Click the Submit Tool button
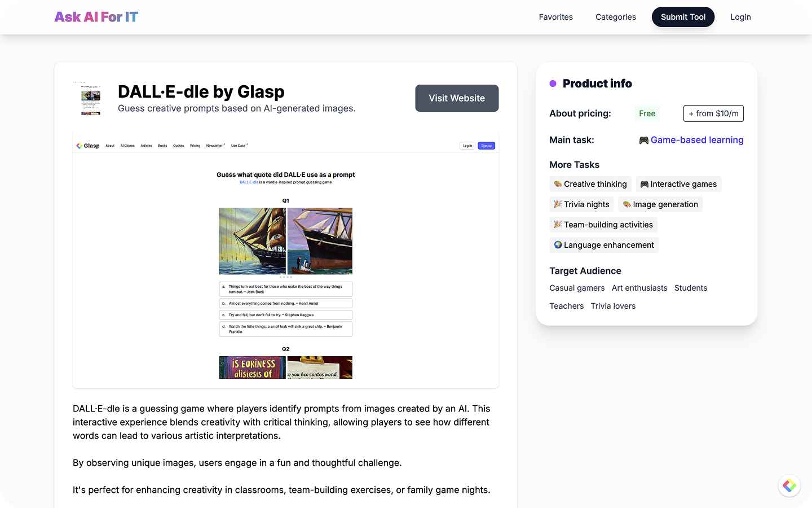 pos(683,17)
